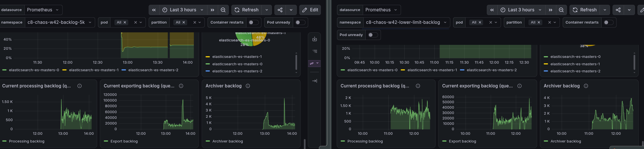
Task: Open outline icon in side dock
Action: [315, 51]
